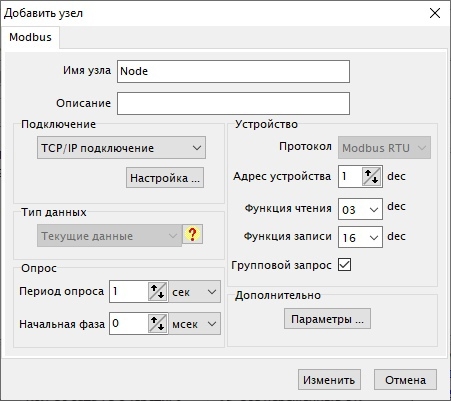Expand the Функция записи 16 dropdown

[360, 237]
